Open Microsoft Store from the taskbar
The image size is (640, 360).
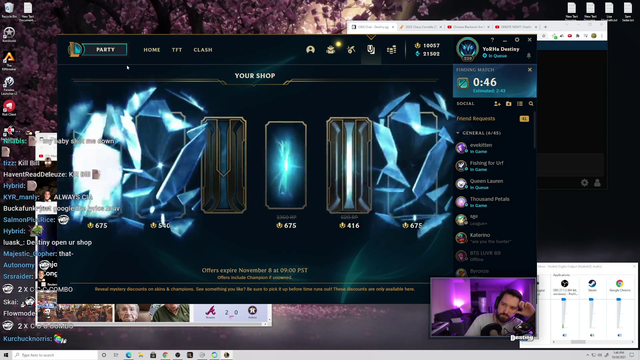click(x=153, y=355)
